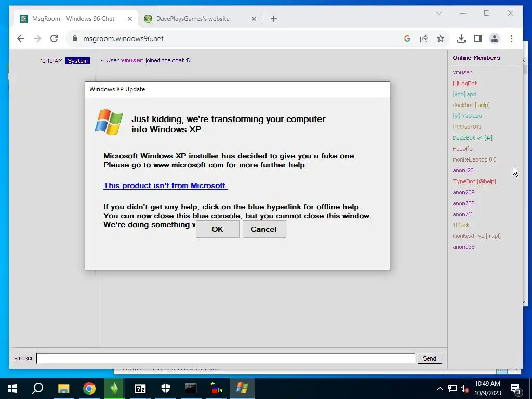Share this page using the share icon

tap(424, 38)
